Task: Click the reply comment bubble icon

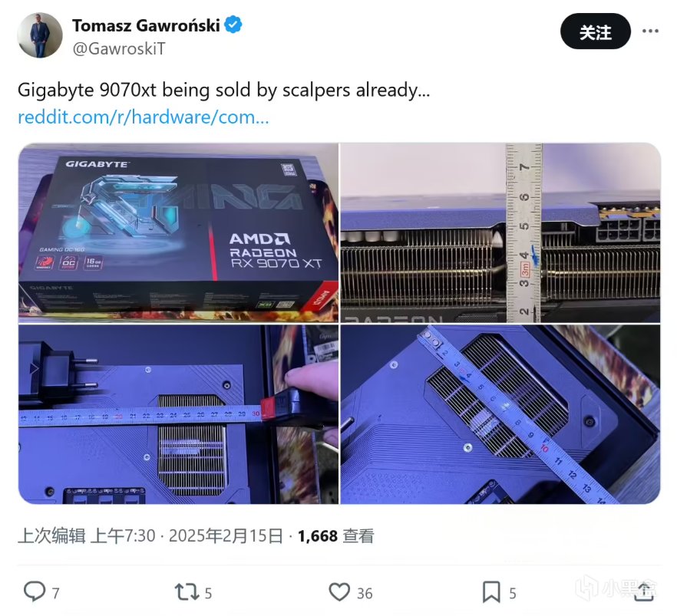Action: coord(35,591)
